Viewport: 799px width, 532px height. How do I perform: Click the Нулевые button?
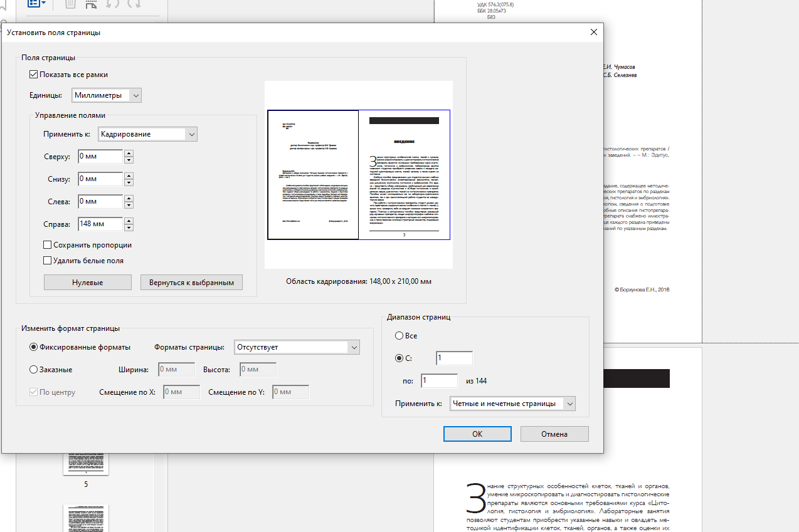[x=88, y=283]
